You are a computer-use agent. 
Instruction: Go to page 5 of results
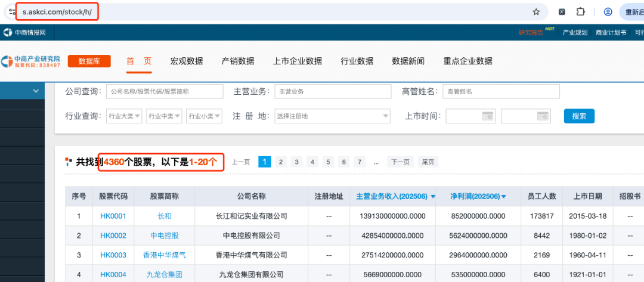pos(328,162)
